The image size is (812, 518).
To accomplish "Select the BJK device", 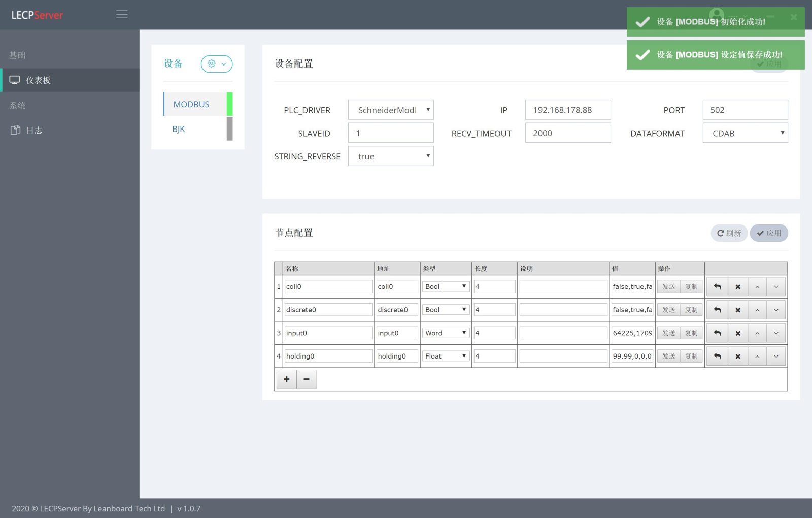I will (x=198, y=129).
